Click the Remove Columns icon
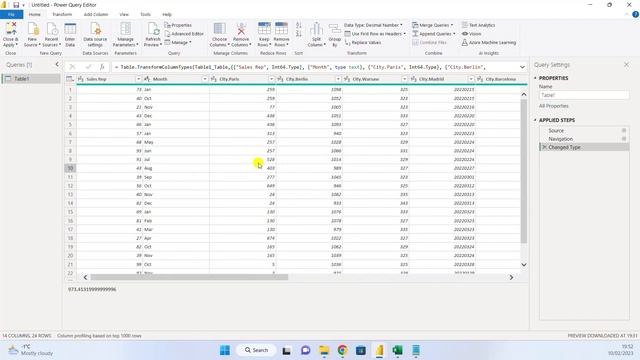 tap(241, 29)
